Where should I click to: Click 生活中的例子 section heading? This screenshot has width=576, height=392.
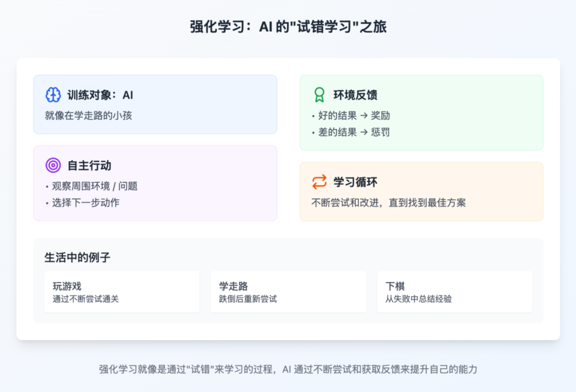[77, 257]
